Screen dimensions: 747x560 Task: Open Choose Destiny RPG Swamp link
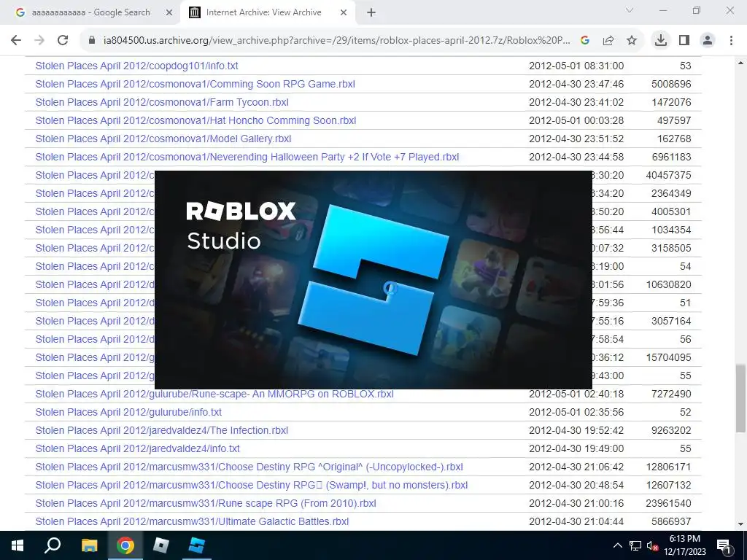click(252, 485)
